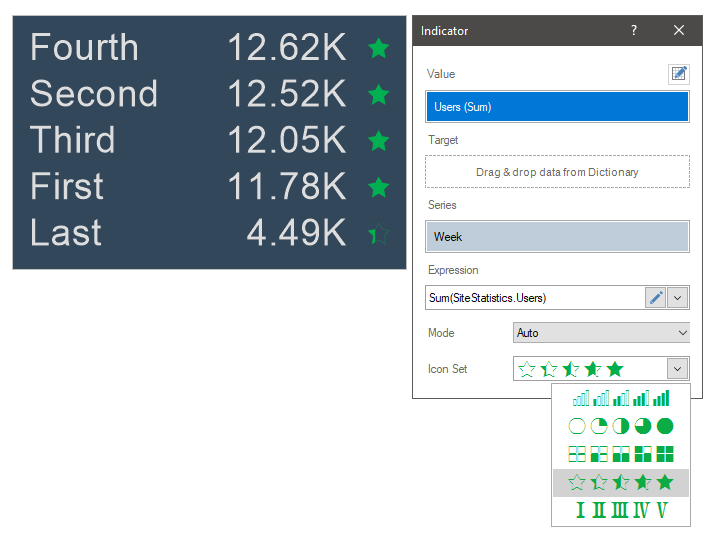Click the Target drag & drop area

pyautogui.click(x=557, y=172)
